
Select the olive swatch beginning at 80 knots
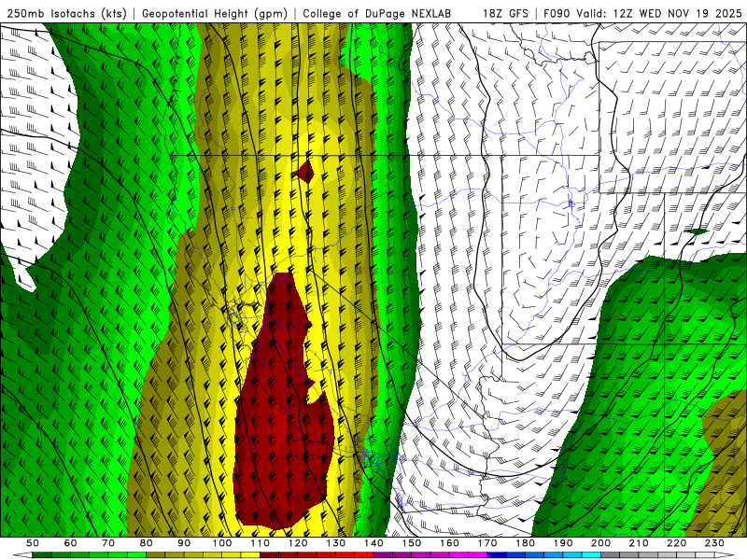click(x=156, y=555)
